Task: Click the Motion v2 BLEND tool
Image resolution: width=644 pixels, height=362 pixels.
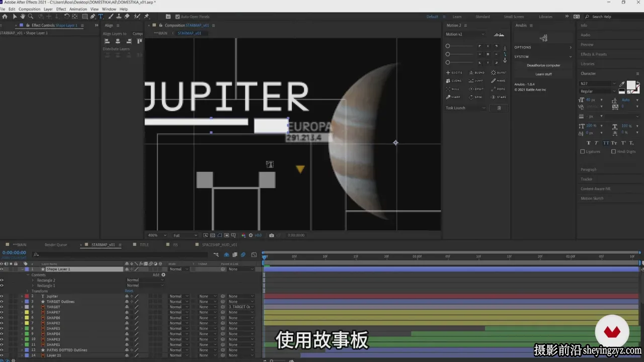Action: (477, 72)
